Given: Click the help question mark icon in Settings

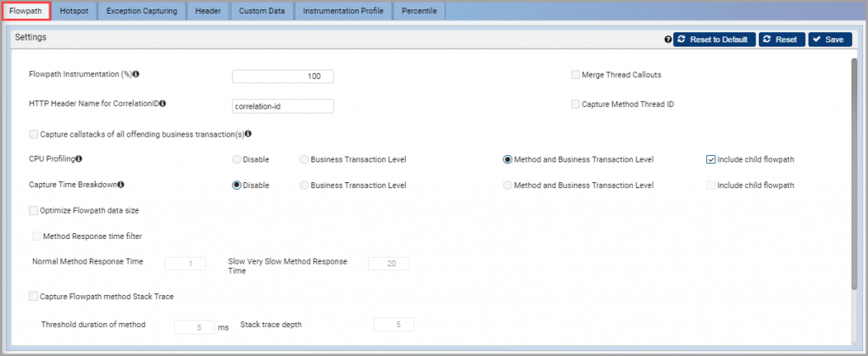Looking at the screenshot, I should point(668,40).
